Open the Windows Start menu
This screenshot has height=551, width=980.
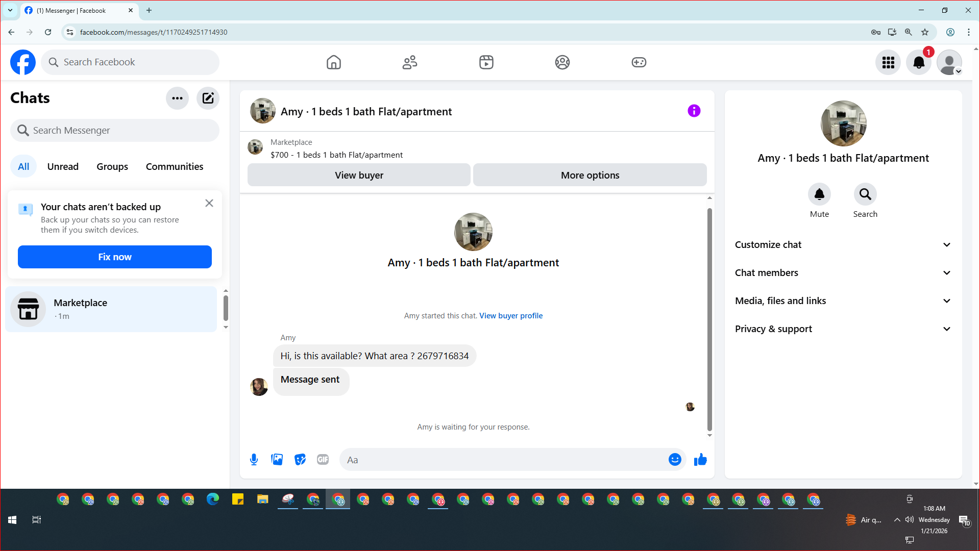pos(12,520)
